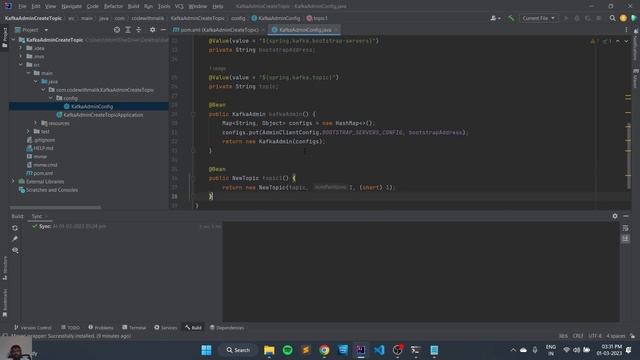Open the Current File run configuration dropdown
The image size is (640, 360).
pyautogui.click(x=538, y=18)
